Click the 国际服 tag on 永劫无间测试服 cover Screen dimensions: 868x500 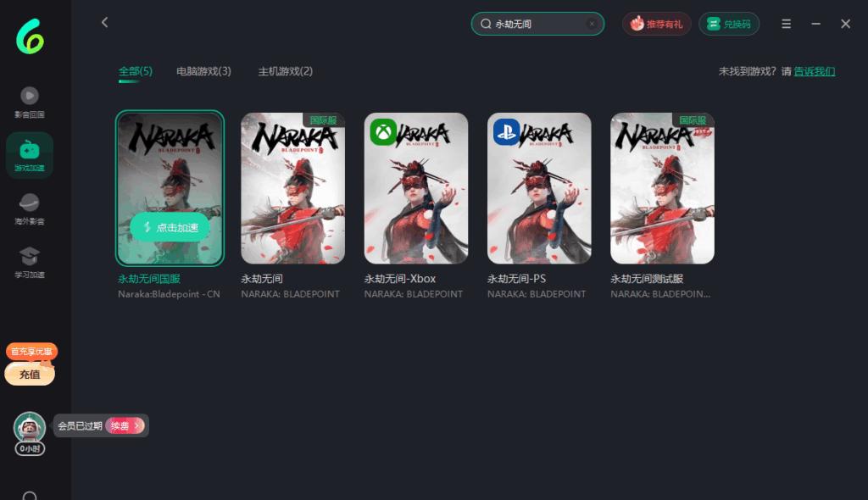[693, 120]
